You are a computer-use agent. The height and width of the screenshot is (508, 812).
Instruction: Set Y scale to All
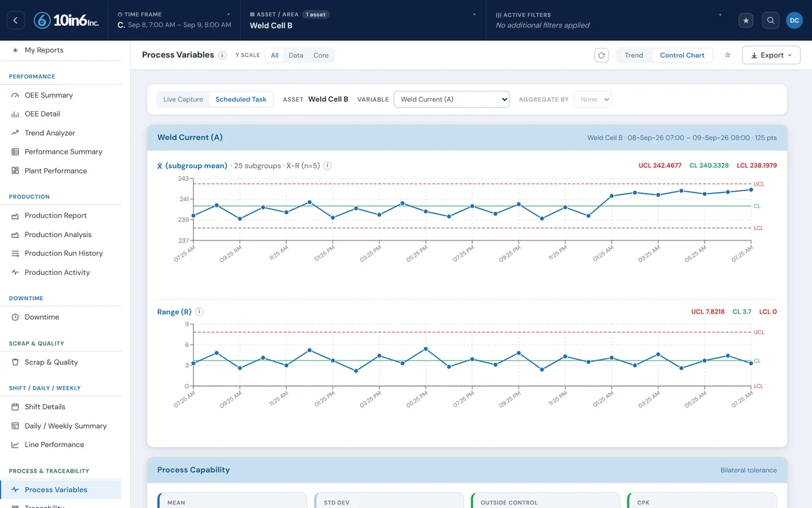point(275,56)
